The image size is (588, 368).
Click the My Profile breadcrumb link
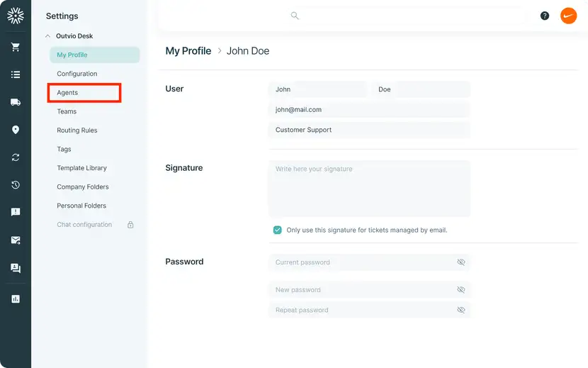tap(188, 50)
